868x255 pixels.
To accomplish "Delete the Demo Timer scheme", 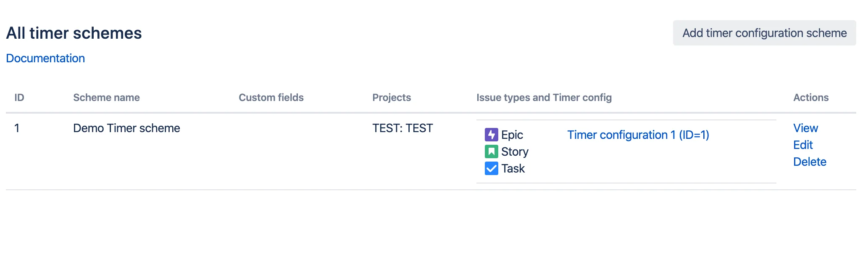I will point(810,162).
